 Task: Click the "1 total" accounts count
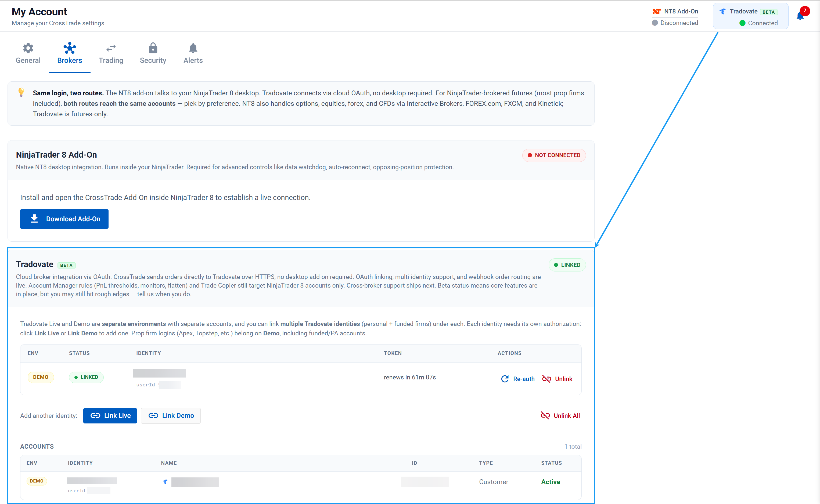(x=573, y=447)
